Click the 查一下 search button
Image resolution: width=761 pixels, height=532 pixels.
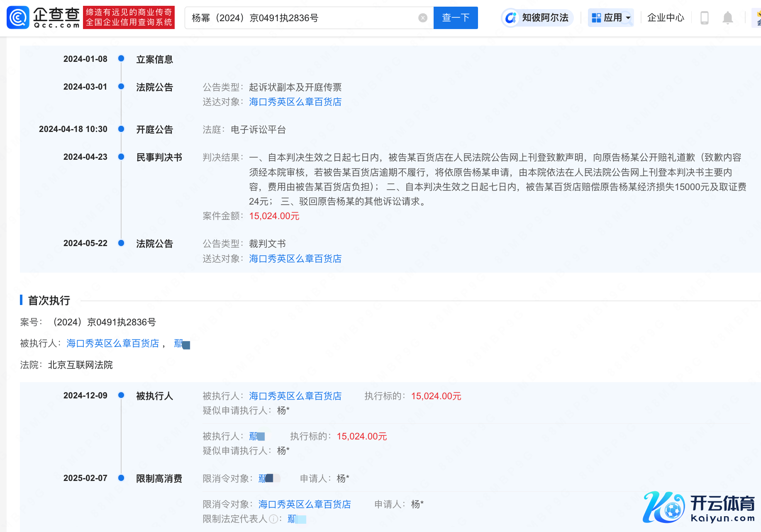click(455, 18)
